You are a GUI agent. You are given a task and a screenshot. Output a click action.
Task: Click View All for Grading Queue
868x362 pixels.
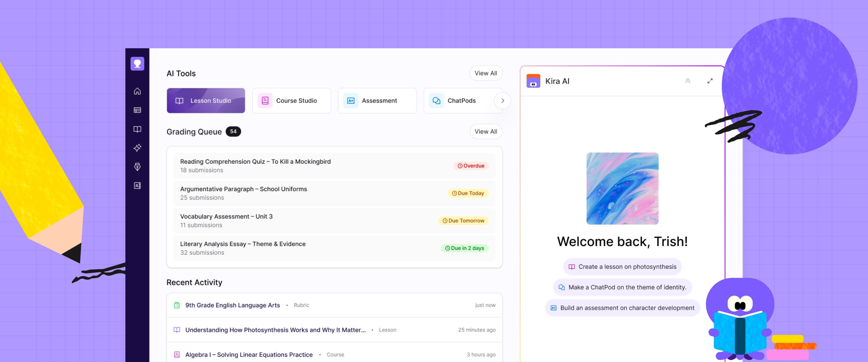point(485,132)
